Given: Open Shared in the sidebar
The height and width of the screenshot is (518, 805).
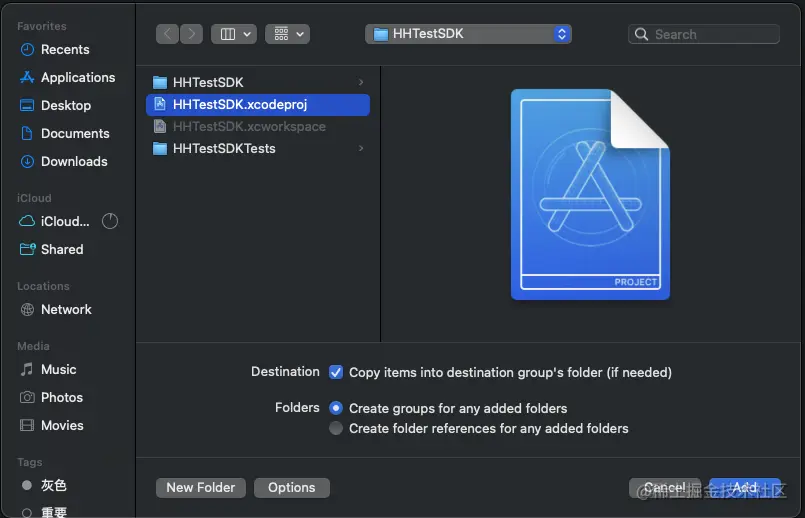Looking at the screenshot, I should (51, 250).
